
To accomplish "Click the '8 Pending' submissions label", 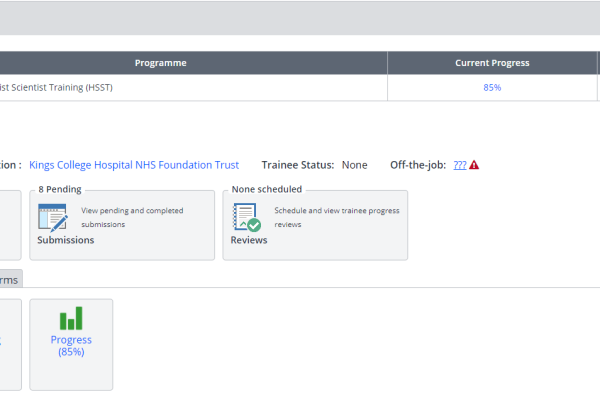I will pos(60,189).
